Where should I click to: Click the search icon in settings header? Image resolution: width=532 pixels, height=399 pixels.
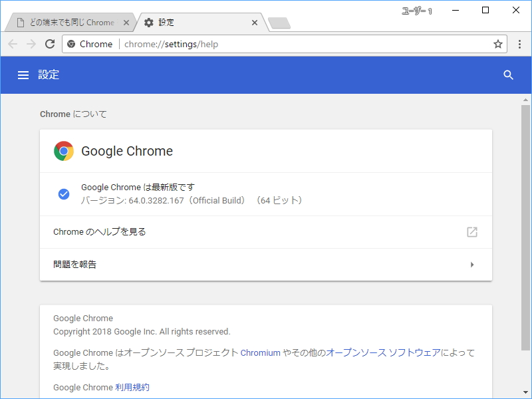(509, 74)
